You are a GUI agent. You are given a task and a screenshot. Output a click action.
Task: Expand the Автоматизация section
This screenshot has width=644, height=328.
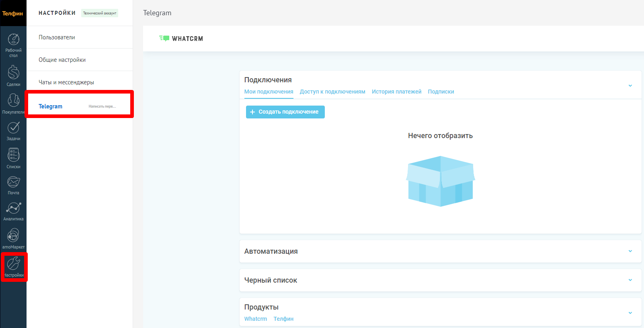click(x=630, y=251)
